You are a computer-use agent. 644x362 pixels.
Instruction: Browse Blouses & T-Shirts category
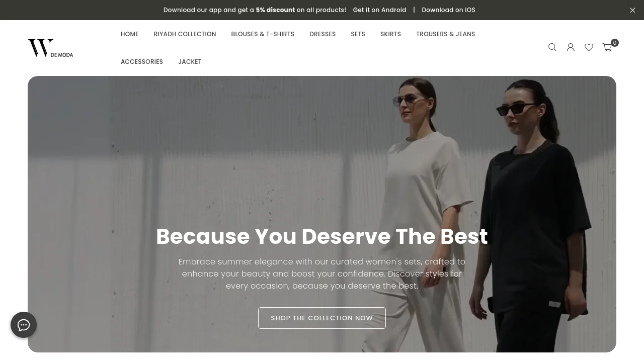tap(263, 34)
